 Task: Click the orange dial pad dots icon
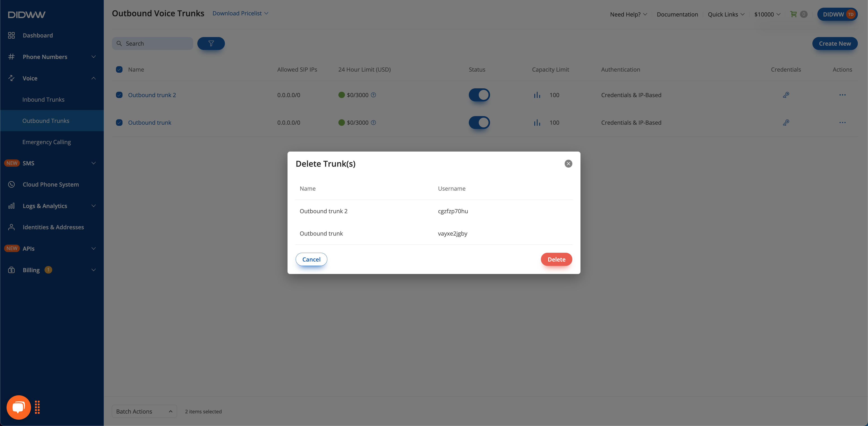pyautogui.click(x=37, y=407)
